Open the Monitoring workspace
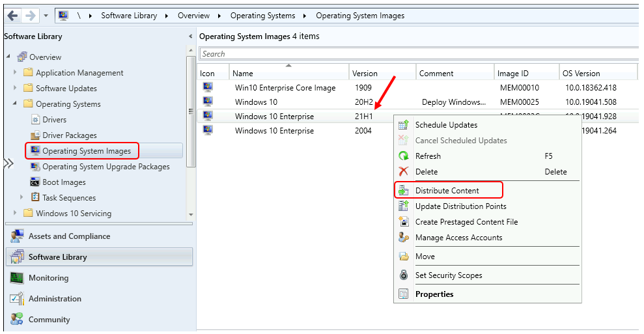Image resolution: width=644 pixels, height=334 pixels. click(99, 278)
